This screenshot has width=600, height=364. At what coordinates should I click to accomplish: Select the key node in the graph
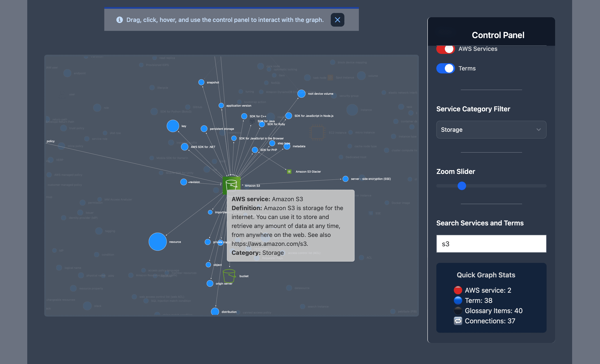click(x=173, y=126)
